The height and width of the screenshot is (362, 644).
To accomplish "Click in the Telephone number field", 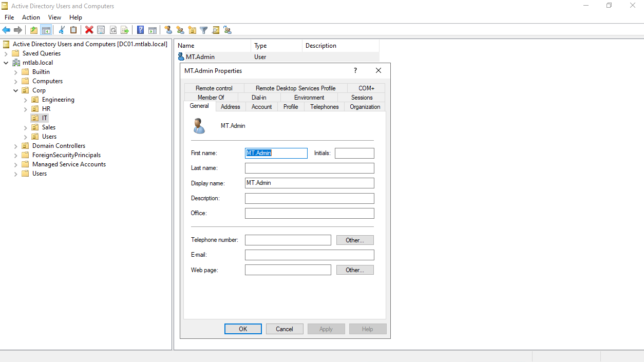I will (x=288, y=240).
